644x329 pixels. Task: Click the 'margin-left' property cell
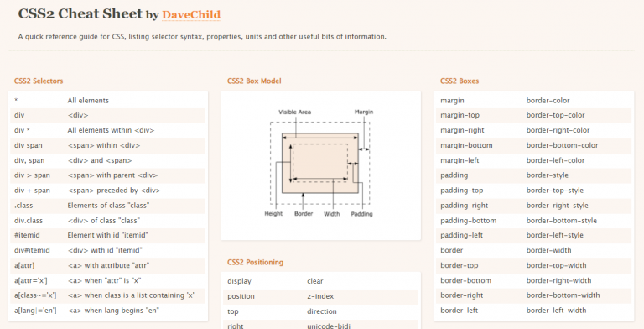pos(460,160)
